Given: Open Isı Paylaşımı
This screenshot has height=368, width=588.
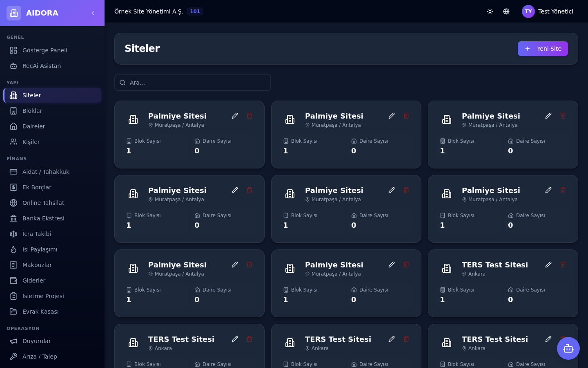Looking at the screenshot, I should point(52,249).
